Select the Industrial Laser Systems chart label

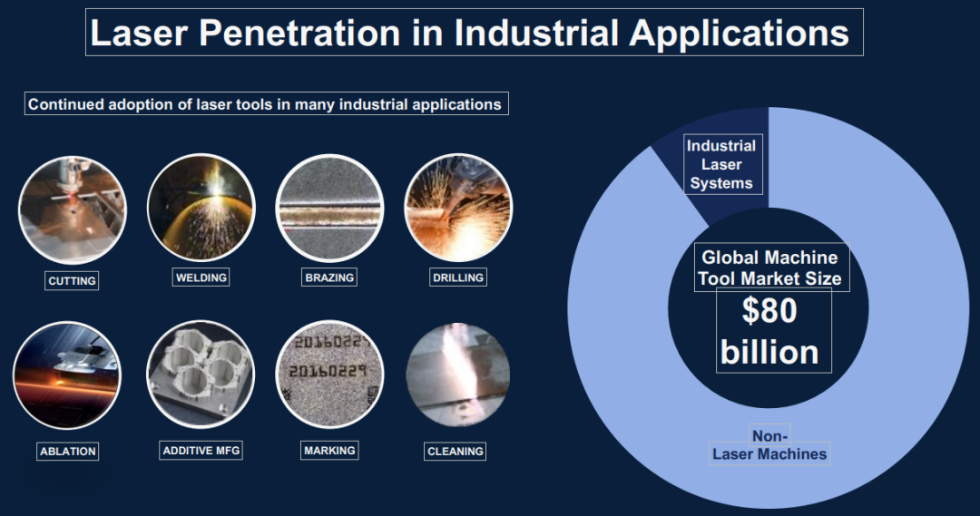[x=721, y=164]
